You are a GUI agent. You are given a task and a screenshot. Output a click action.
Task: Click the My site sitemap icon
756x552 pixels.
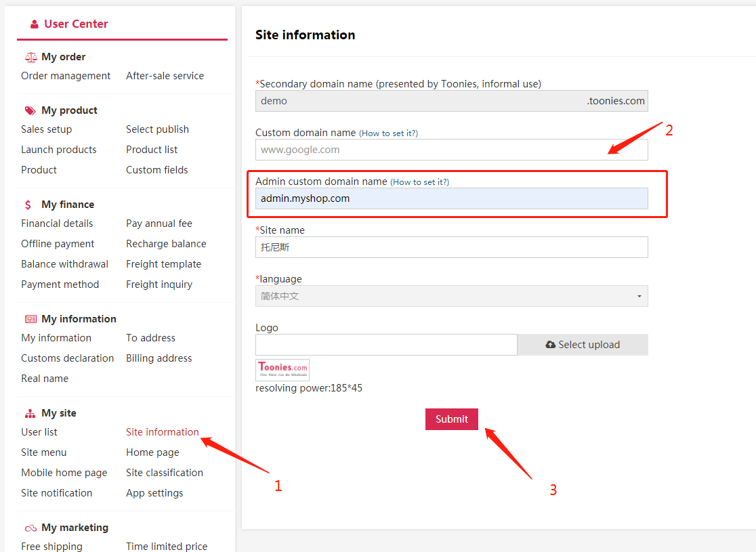[30, 413]
